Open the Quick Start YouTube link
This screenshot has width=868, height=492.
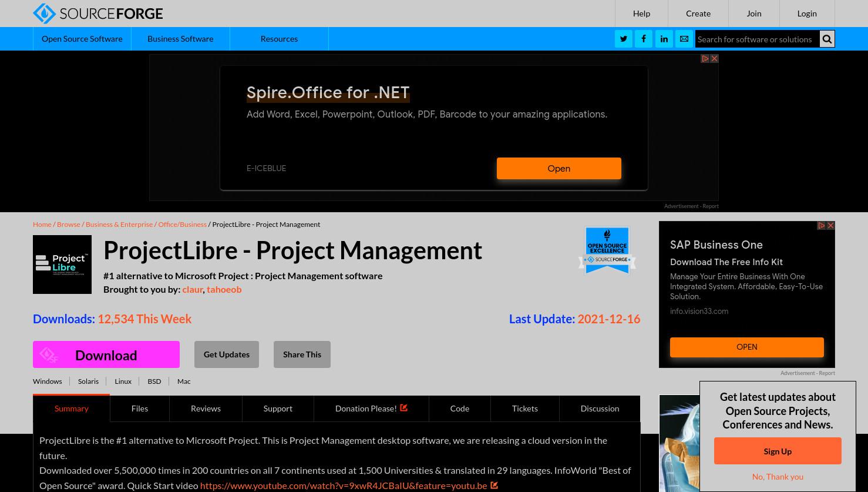[344, 486]
